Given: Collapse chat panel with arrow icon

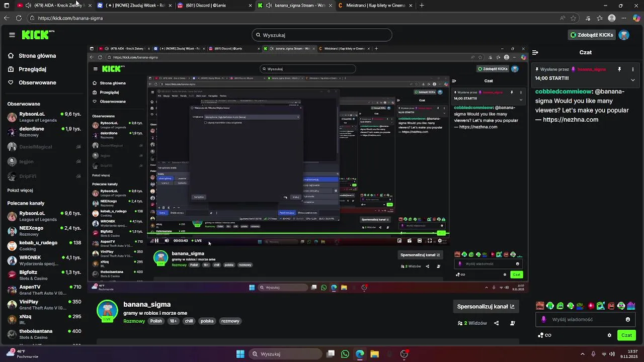Looking at the screenshot, I should (535, 52).
